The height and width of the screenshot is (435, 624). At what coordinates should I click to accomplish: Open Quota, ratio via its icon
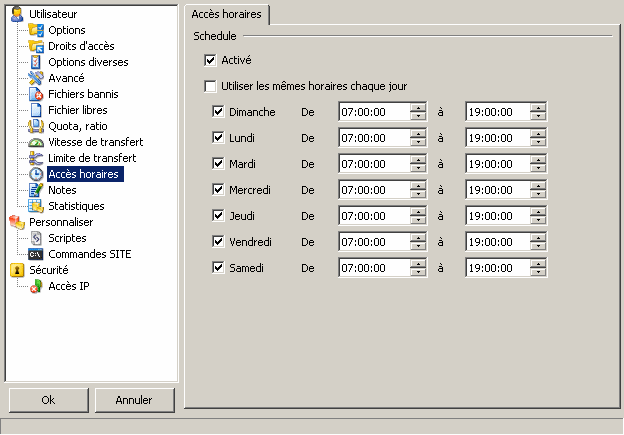(37, 126)
